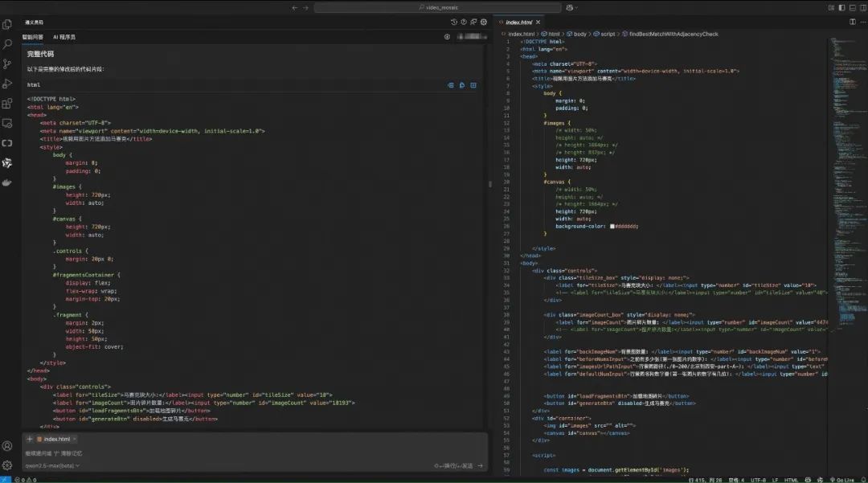Open the Manage gear in activity bar

click(7, 465)
